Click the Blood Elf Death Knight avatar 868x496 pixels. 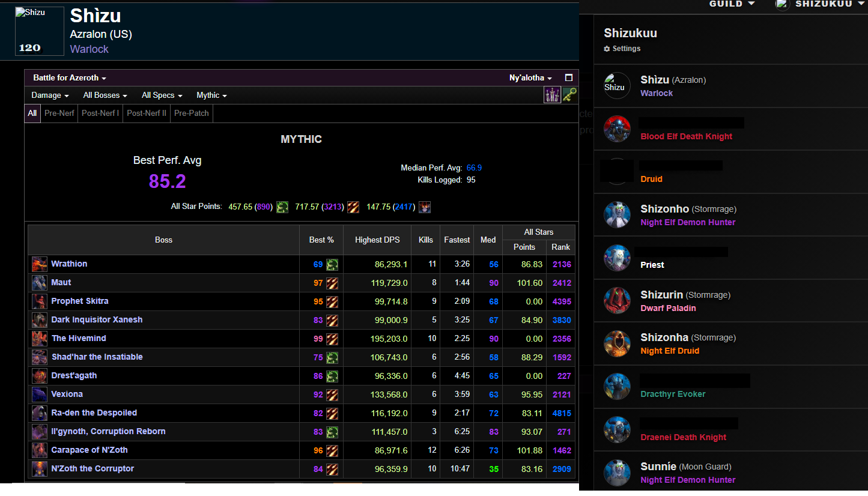pos(618,129)
